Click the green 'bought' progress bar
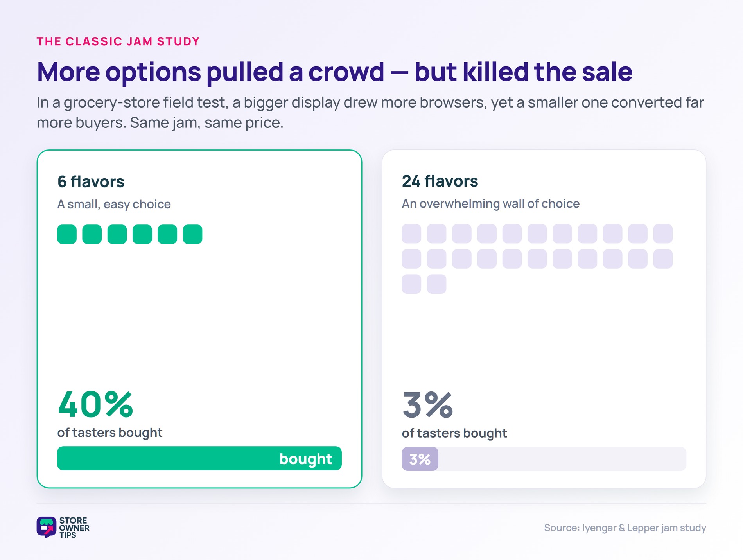743x560 pixels. (x=199, y=458)
